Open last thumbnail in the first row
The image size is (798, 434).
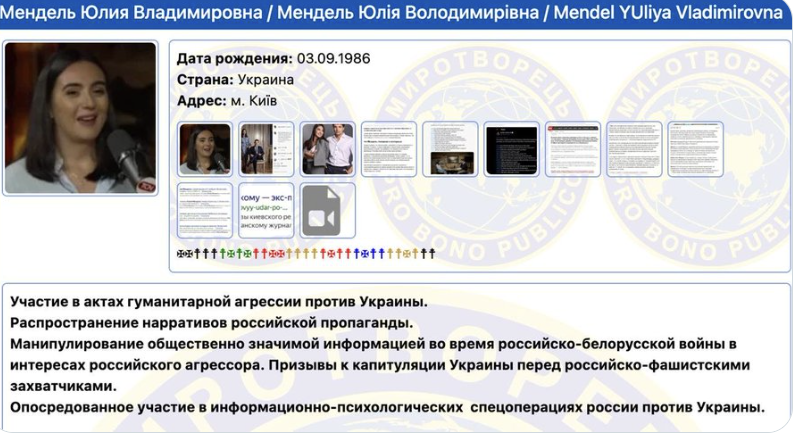695,149
